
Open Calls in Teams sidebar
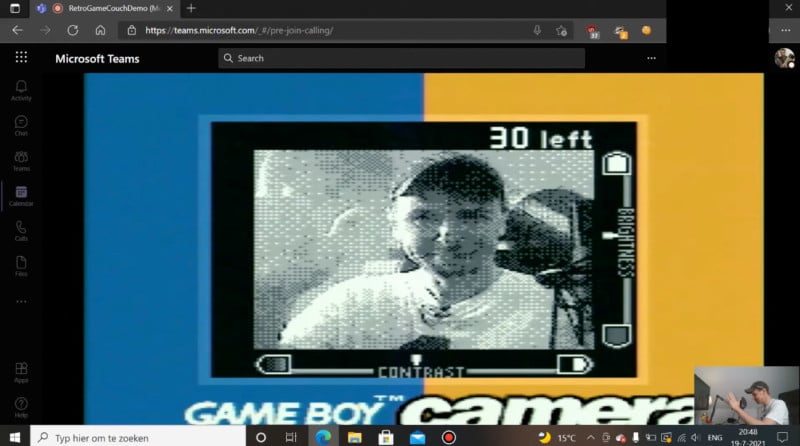pyautogui.click(x=21, y=231)
